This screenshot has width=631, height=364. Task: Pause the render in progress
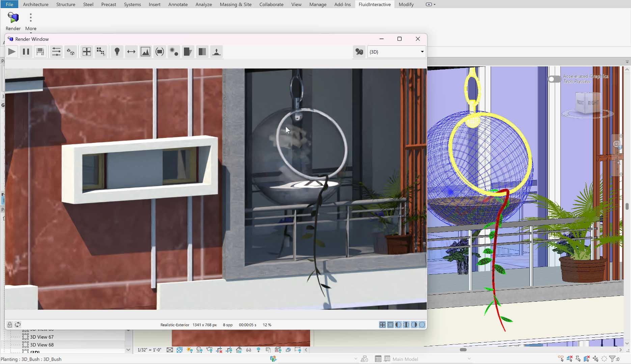[x=26, y=52]
